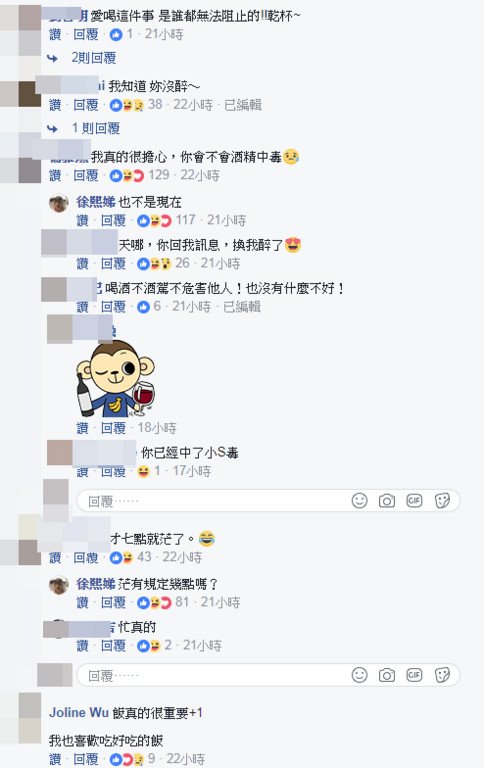Open the reactions count 129 on the 酒精中毒 comment
The image size is (484, 768).
click(159, 175)
